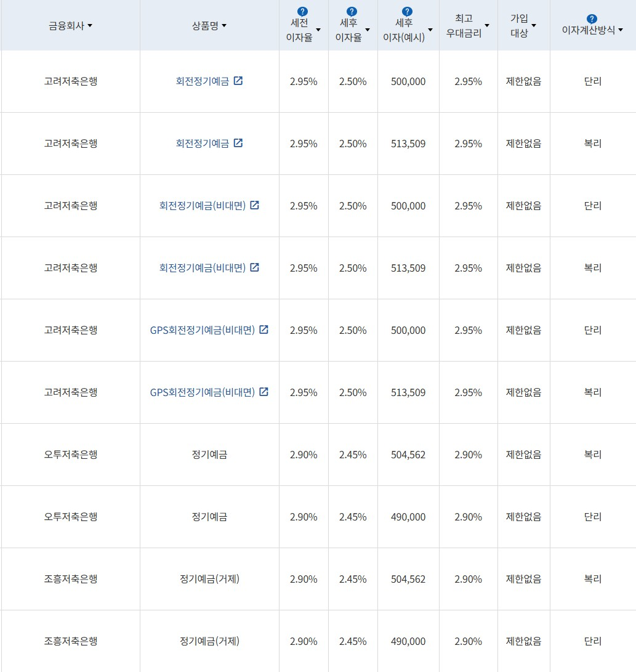Open the 세후이자율 column sort arrow
This screenshot has height=672, width=636.
click(x=369, y=29)
